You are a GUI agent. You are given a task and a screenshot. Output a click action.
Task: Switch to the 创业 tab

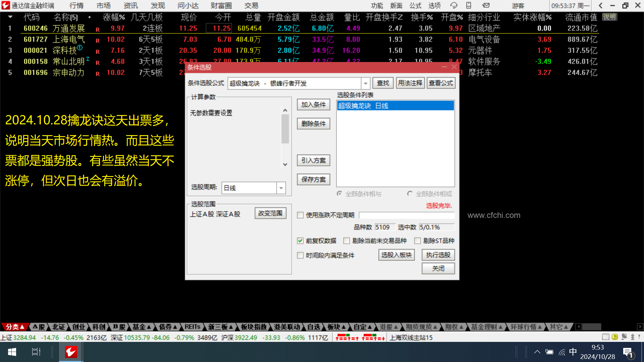(x=78, y=327)
